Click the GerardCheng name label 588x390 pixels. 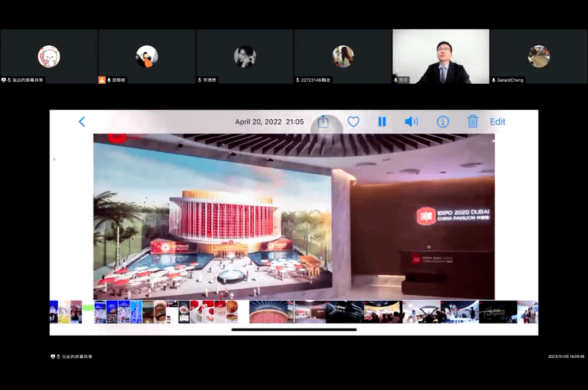tap(510, 80)
